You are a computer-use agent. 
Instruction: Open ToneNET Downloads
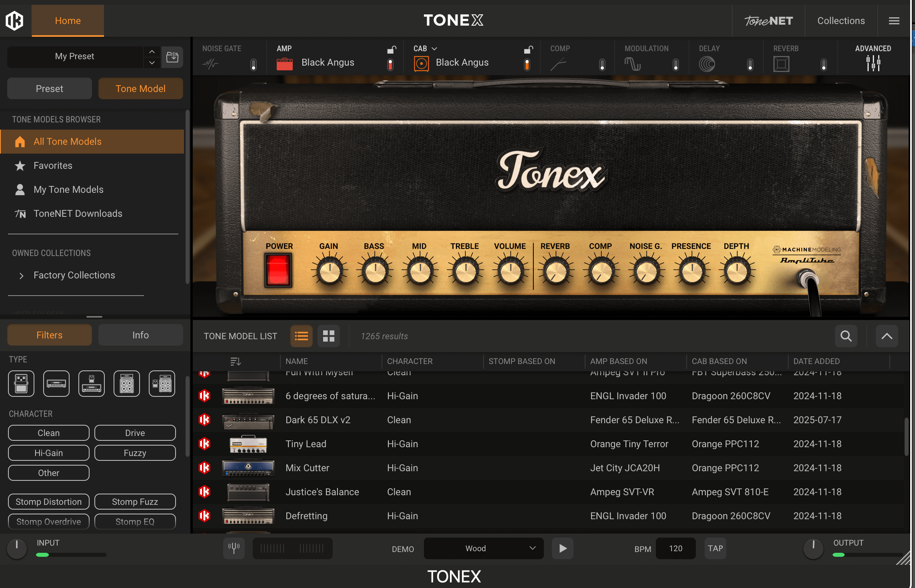click(78, 213)
